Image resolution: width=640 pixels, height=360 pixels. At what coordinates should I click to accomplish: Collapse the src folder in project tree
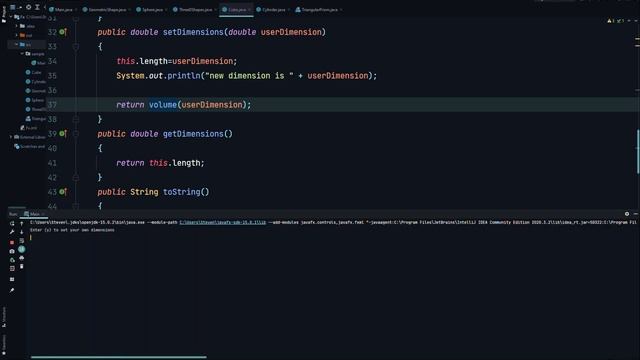tap(17, 44)
